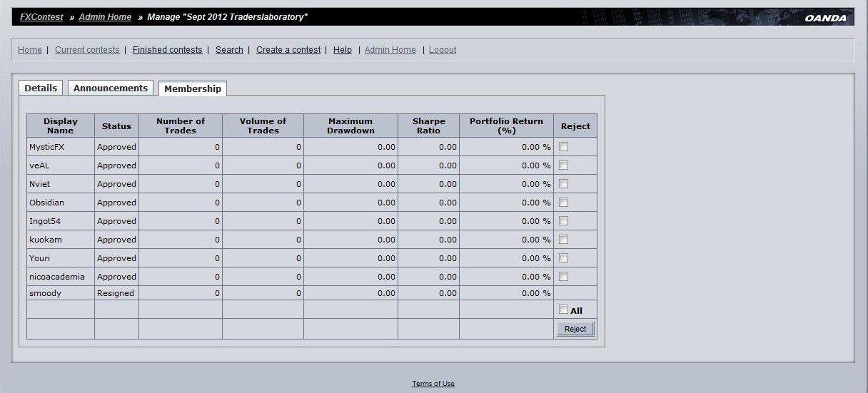Viewport: 868px width, 393px height.
Task: Open Create a contest link
Action: coord(288,50)
